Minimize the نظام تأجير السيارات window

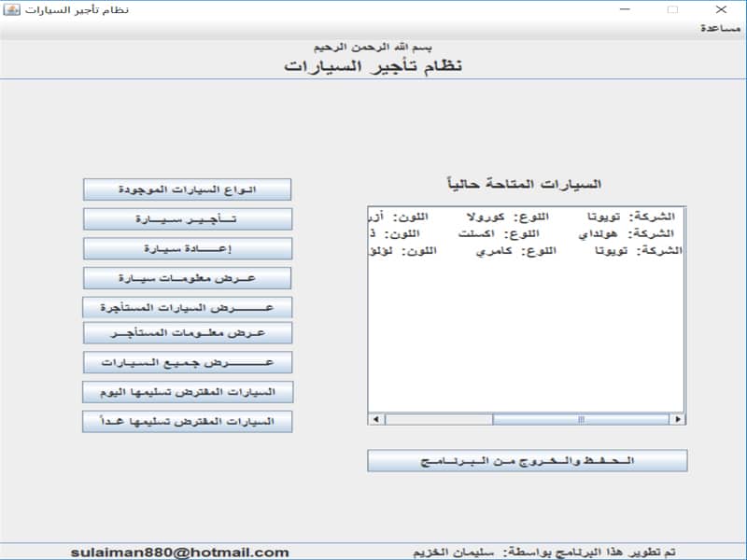coord(627,9)
